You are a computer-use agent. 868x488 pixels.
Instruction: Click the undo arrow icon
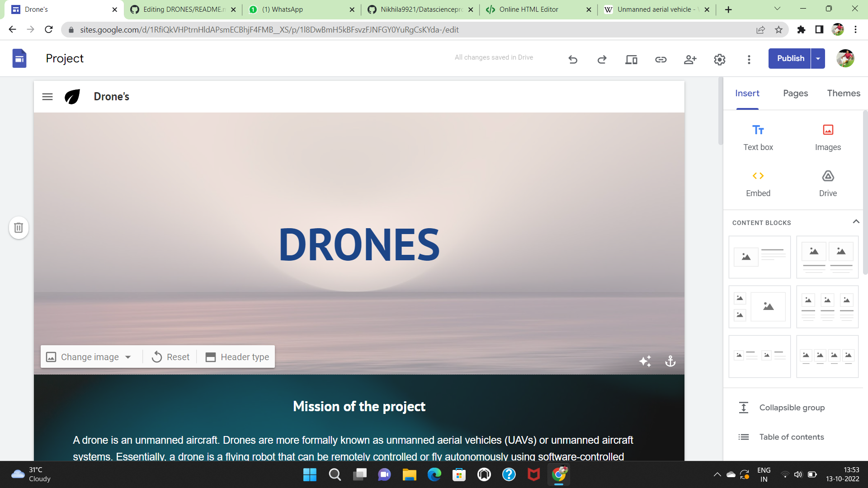pyautogui.click(x=573, y=59)
